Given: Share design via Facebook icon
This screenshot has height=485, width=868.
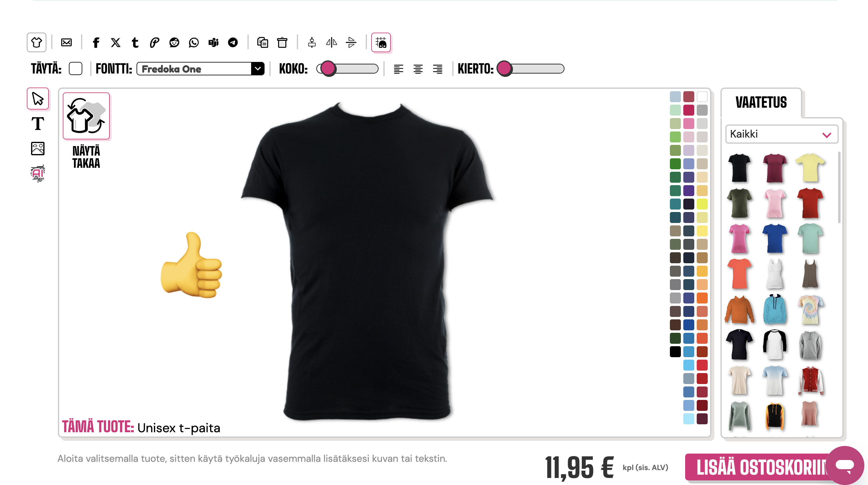Looking at the screenshot, I should pos(96,42).
